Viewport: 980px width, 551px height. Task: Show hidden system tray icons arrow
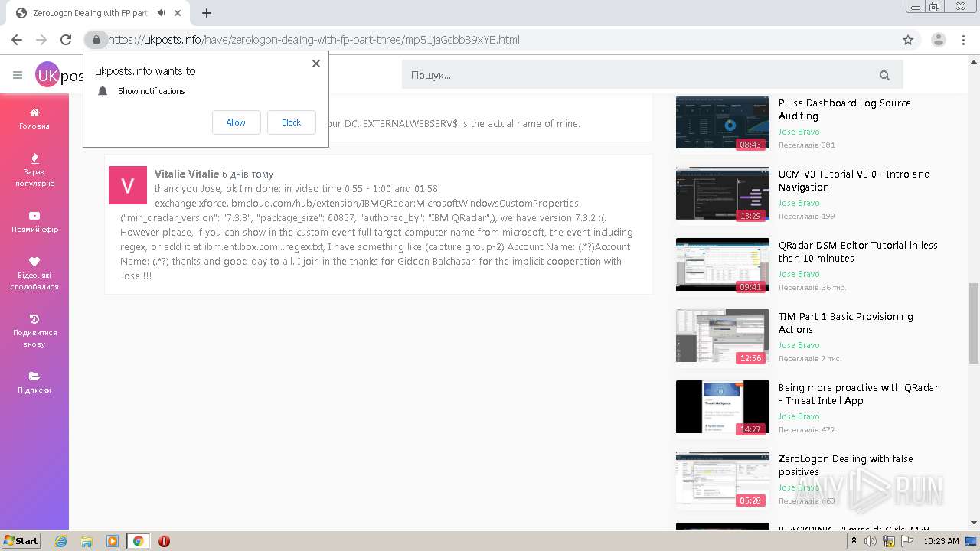854,541
